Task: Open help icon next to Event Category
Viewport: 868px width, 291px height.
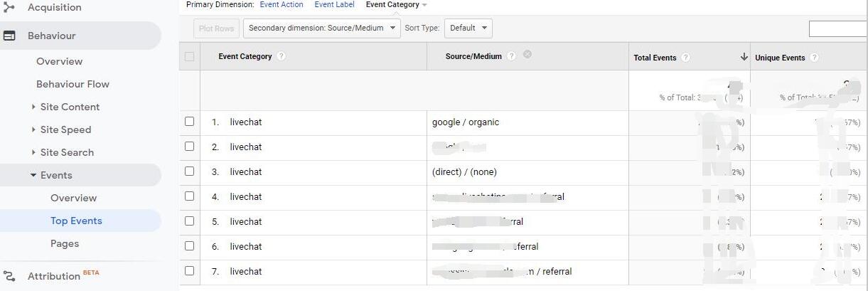Action: click(282, 56)
